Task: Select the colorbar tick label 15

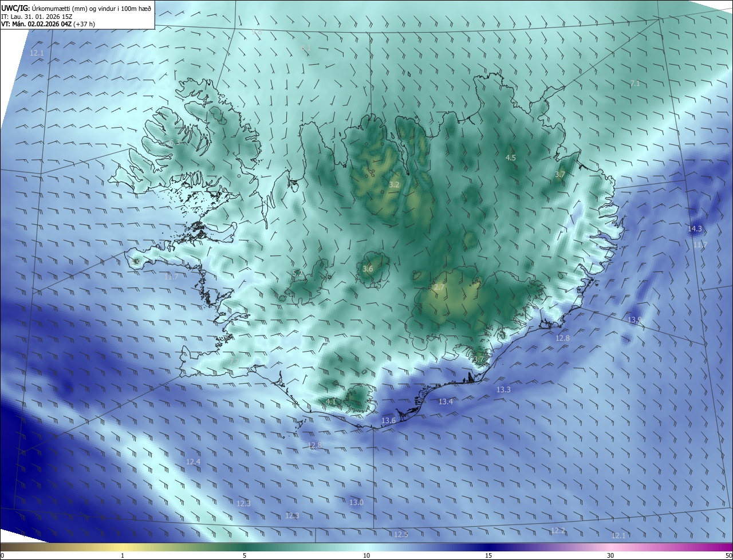Action: pyautogui.click(x=488, y=556)
